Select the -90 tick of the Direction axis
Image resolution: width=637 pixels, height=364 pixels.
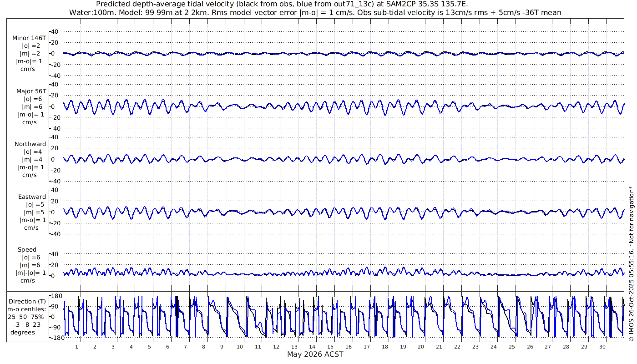pyautogui.click(x=56, y=327)
